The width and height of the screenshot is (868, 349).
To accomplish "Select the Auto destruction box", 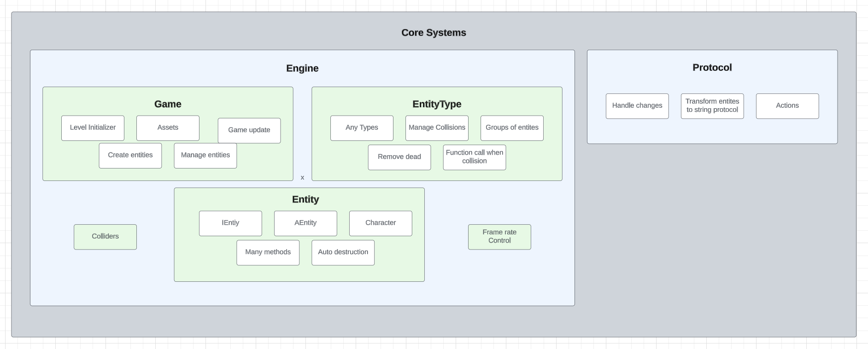I will pos(343,253).
